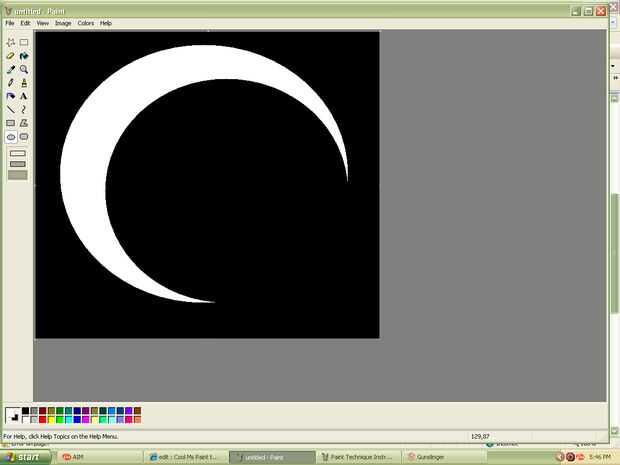
Task: Open the Image menu
Action: pos(63,23)
